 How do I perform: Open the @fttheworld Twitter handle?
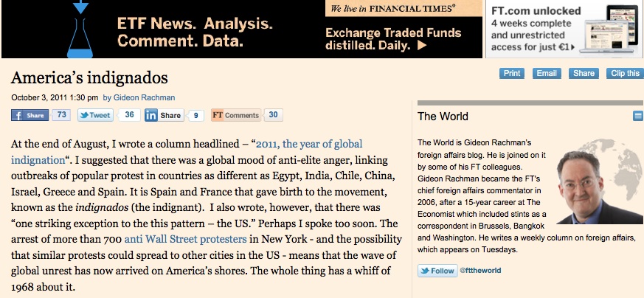479,271
